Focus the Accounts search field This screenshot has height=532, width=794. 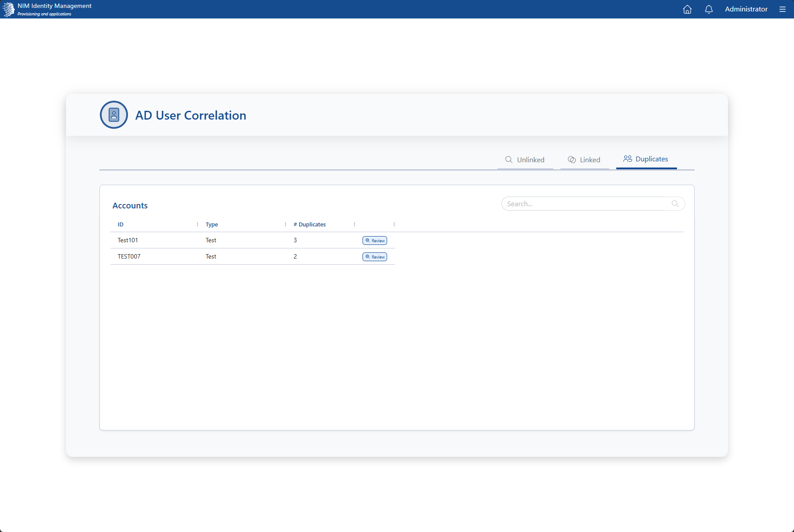pos(593,204)
